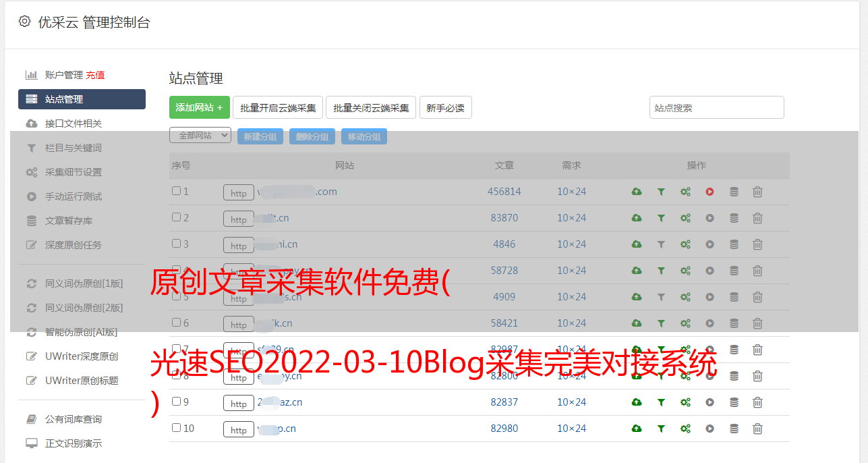Image resolution: width=868 pixels, height=463 pixels.
Task: Click the green 添加网站 + button
Action: pos(200,107)
